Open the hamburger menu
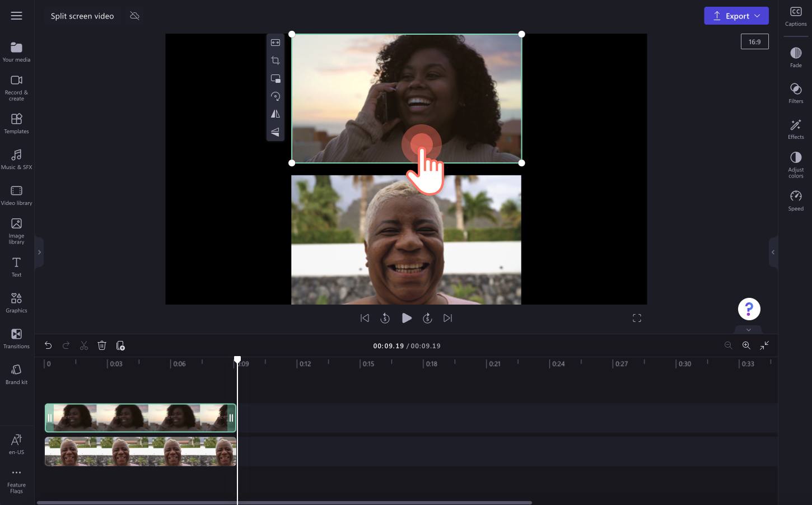 pyautogui.click(x=16, y=16)
